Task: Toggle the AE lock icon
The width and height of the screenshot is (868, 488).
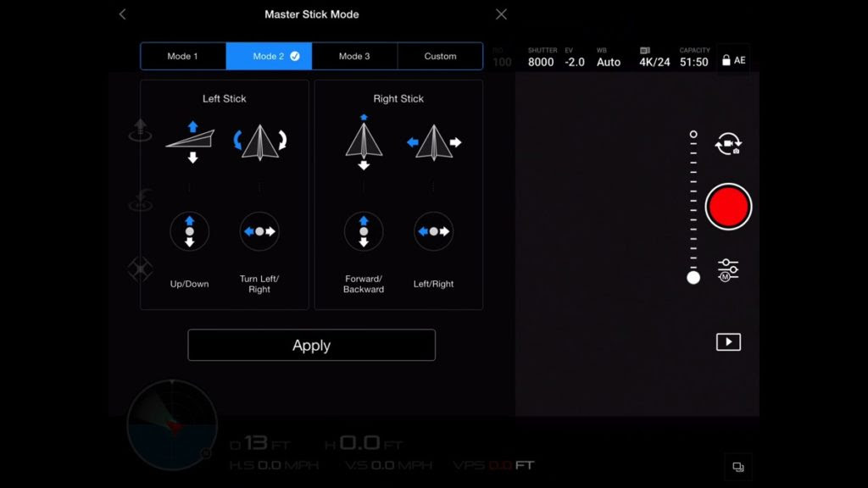Action: (x=733, y=60)
